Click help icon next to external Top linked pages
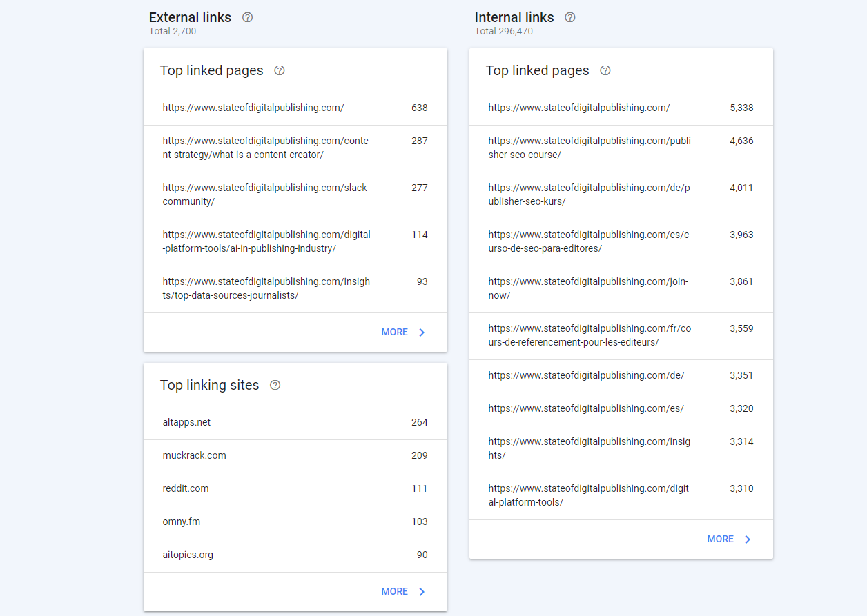Image resolution: width=867 pixels, height=616 pixels. (280, 70)
